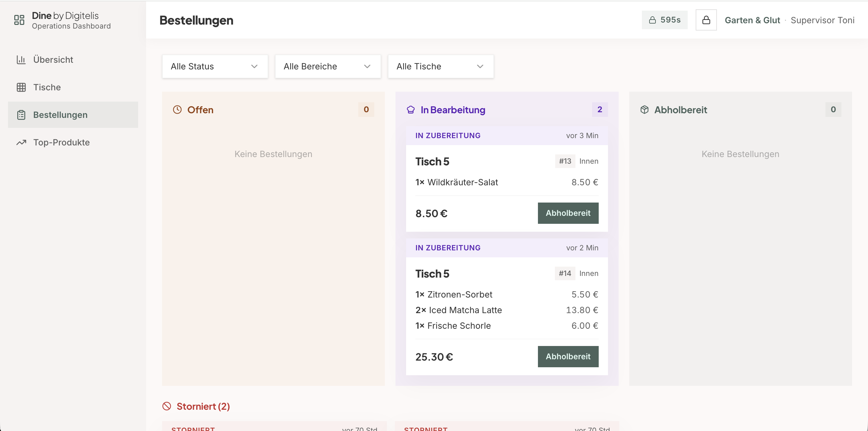Click the Tische grid icon
The width and height of the screenshot is (868, 431).
point(21,87)
